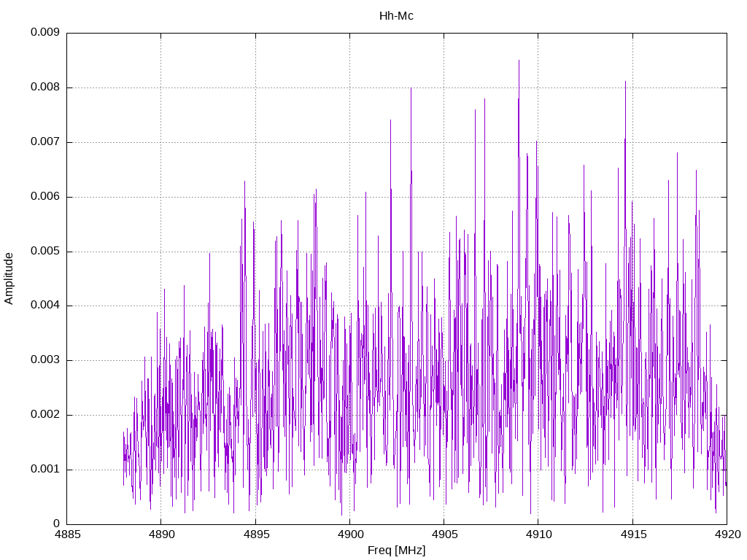This screenshot has height=560, width=747.
Task: Click the 0.001 y-axis tick label
Action: [x=45, y=470]
